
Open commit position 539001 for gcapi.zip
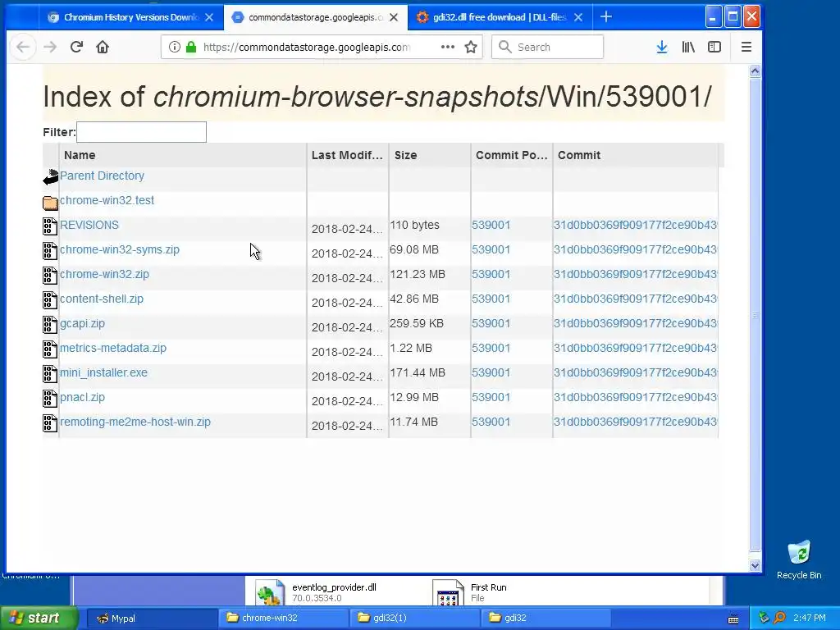pyautogui.click(x=491, y=323)
